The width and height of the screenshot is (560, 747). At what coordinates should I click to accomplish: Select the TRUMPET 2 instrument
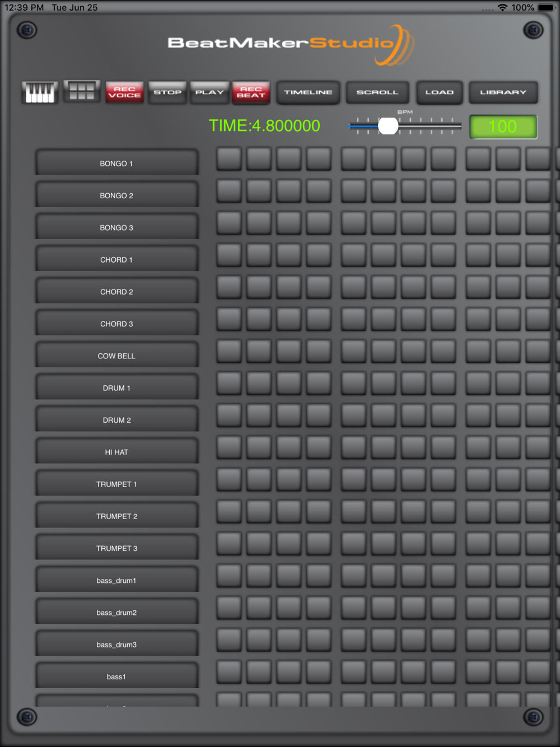(x=116, y=516)
